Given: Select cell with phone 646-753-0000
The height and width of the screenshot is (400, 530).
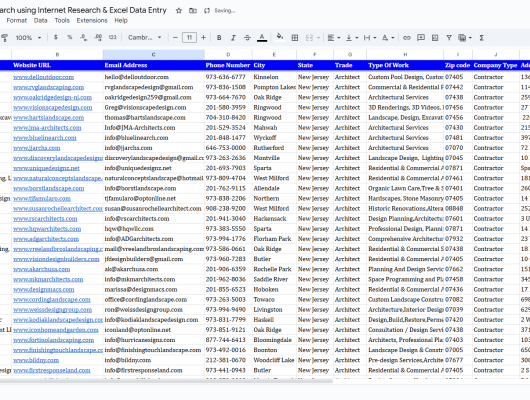Looking at the screenshot, I should click(228, 148).
